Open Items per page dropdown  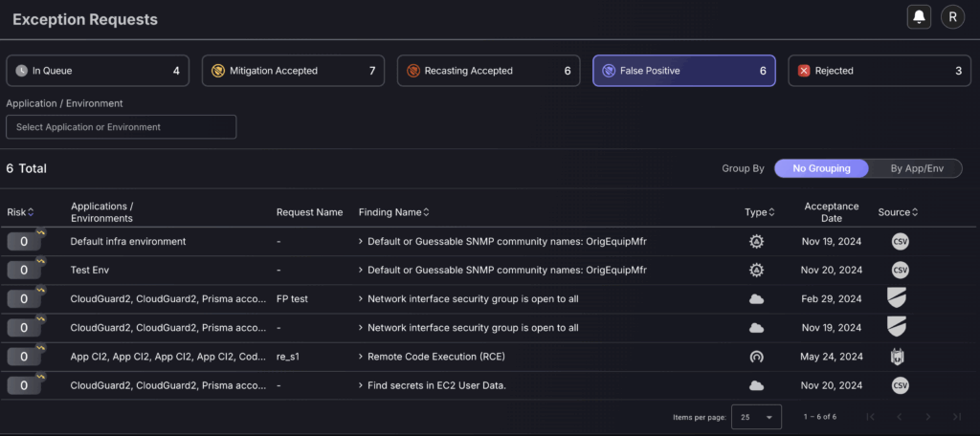coord(756,417)
